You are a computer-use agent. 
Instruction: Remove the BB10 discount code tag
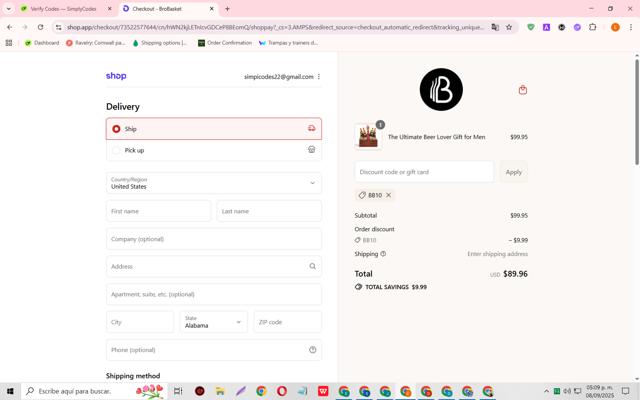[x=389, y=195]
